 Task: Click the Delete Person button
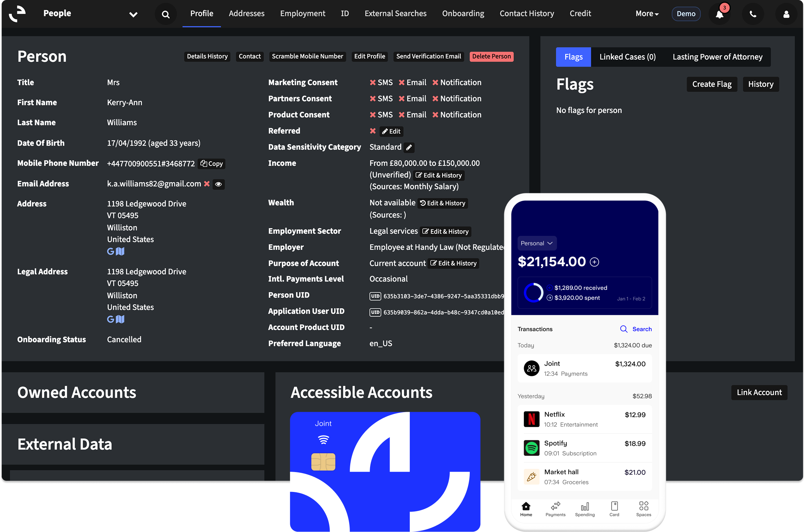491,56
